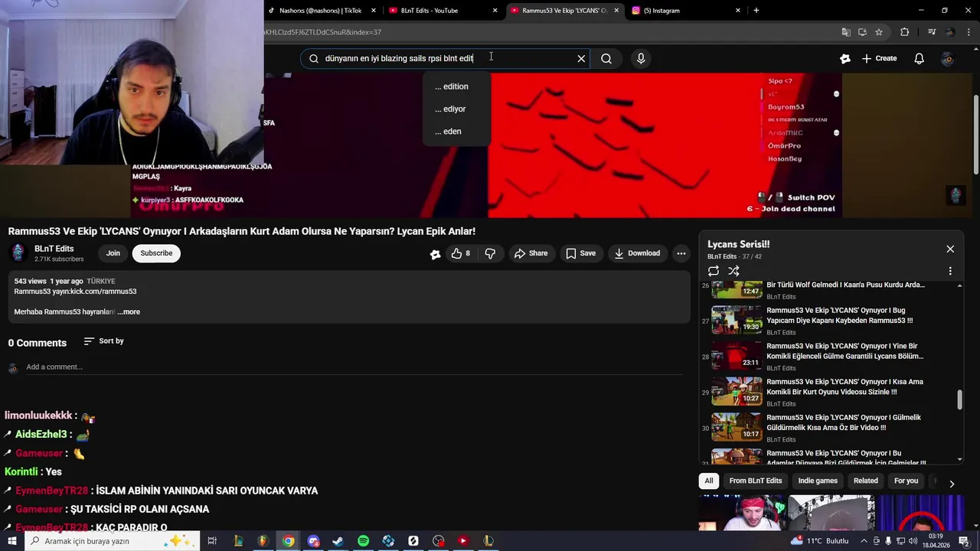Select the Related chip

pyautogui.click(x=866, y=481)
